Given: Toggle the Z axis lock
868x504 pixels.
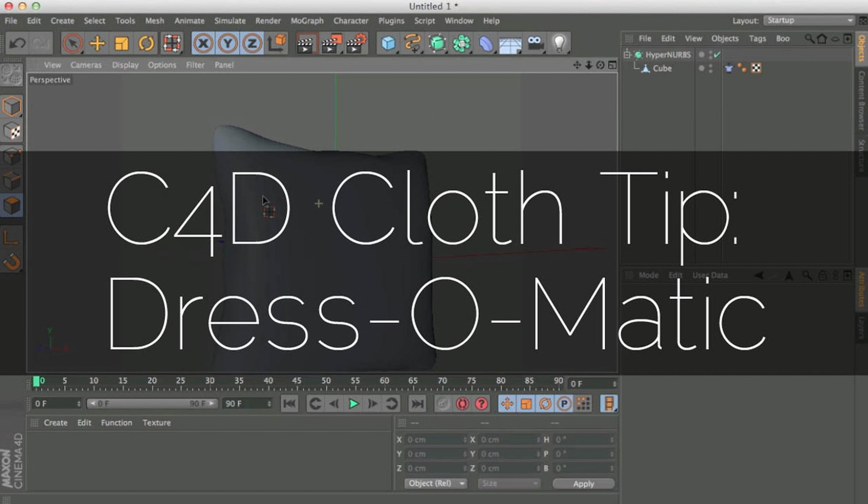Looking at the screenshot, I should [x=252, y=43].
